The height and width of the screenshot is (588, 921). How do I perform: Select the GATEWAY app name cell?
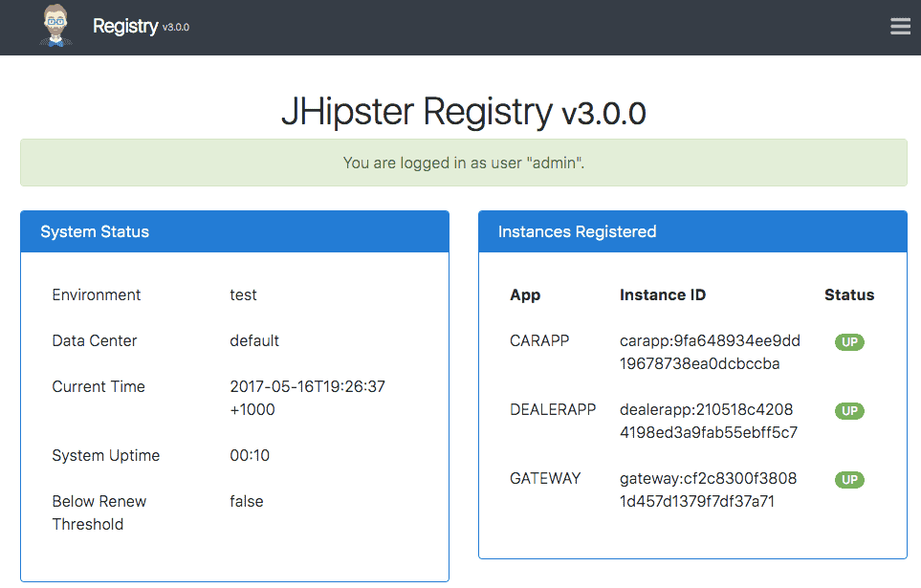[x=545, y=478]
